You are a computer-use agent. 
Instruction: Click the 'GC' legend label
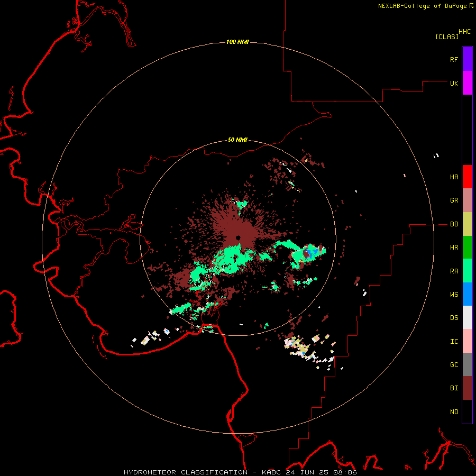click(454, 365)
